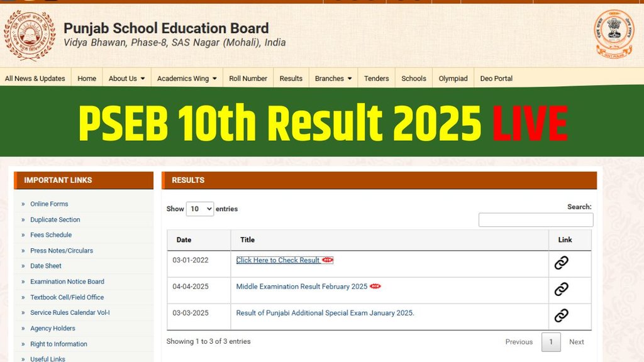Click the Next pagination button

[576, 342]
